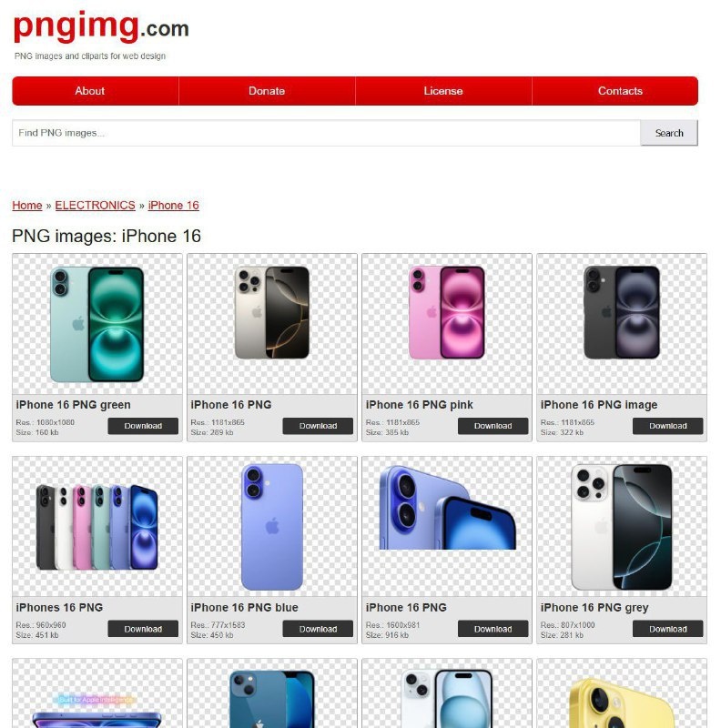Click the Find PNG images search field
The height and width of the screenshot is (728, 721).
326,133
